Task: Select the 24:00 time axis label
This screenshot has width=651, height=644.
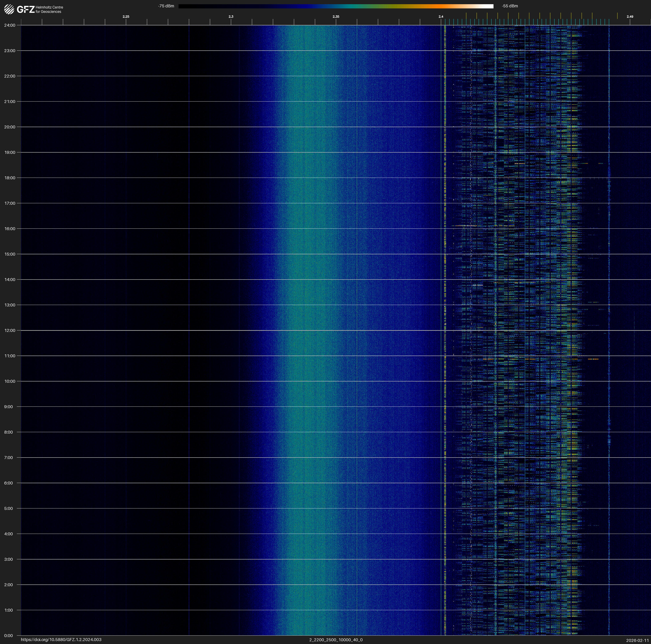Action: tap(9, 25)
